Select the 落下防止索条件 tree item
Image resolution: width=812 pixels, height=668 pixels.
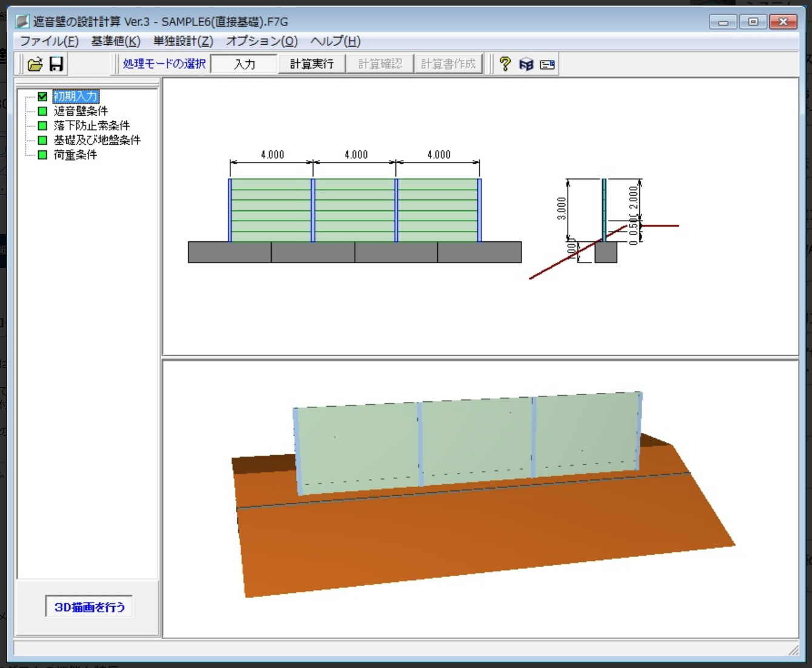click(x=91, y=125)
